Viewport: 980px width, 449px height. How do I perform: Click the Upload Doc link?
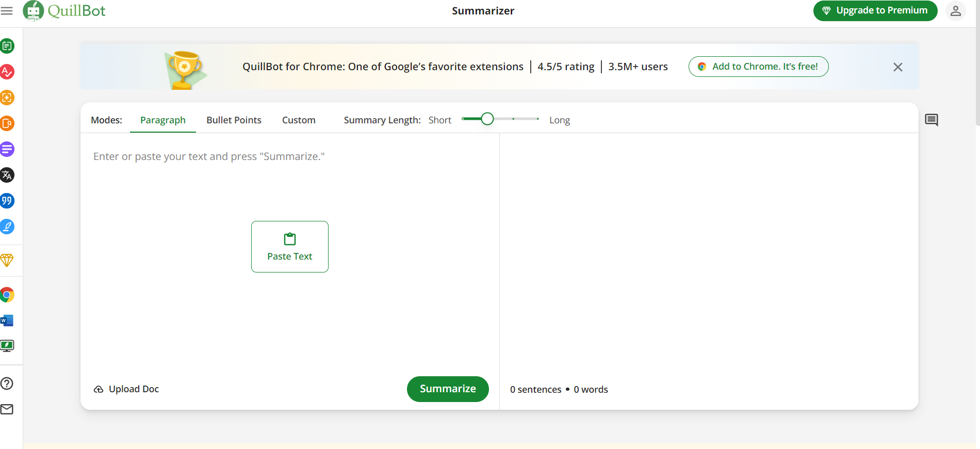pos(126,389)
